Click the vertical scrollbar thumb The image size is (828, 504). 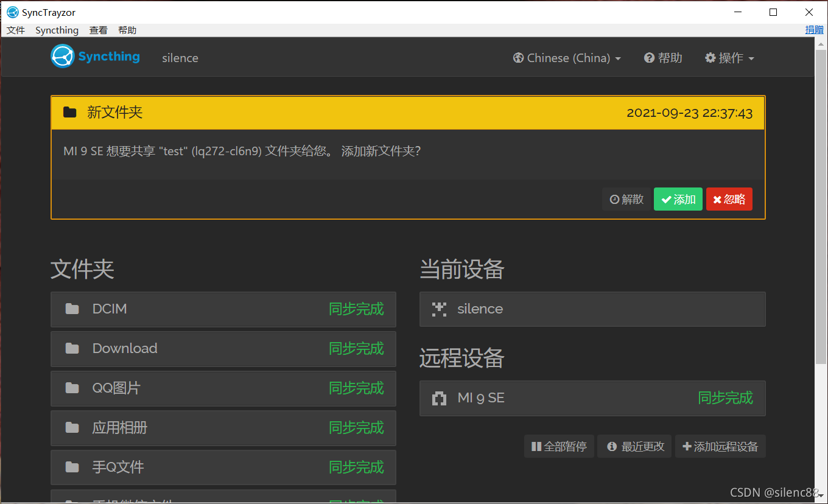point(821,207)
